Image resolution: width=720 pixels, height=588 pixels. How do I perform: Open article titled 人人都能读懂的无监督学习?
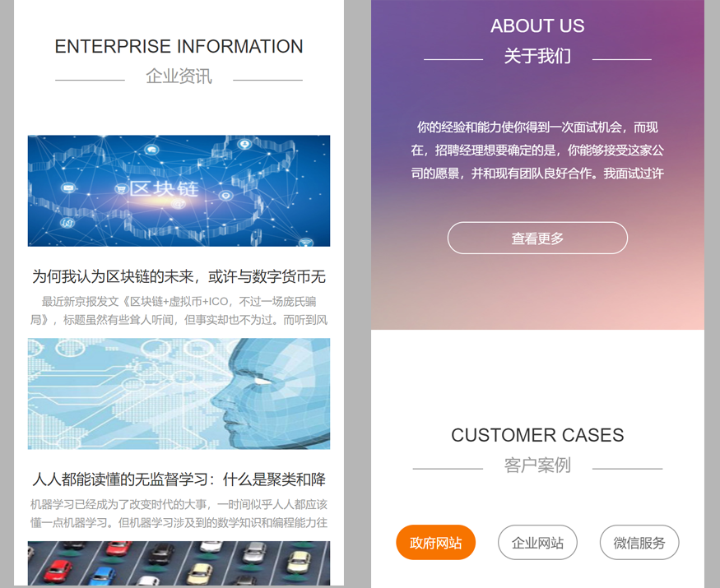(179, 479)
